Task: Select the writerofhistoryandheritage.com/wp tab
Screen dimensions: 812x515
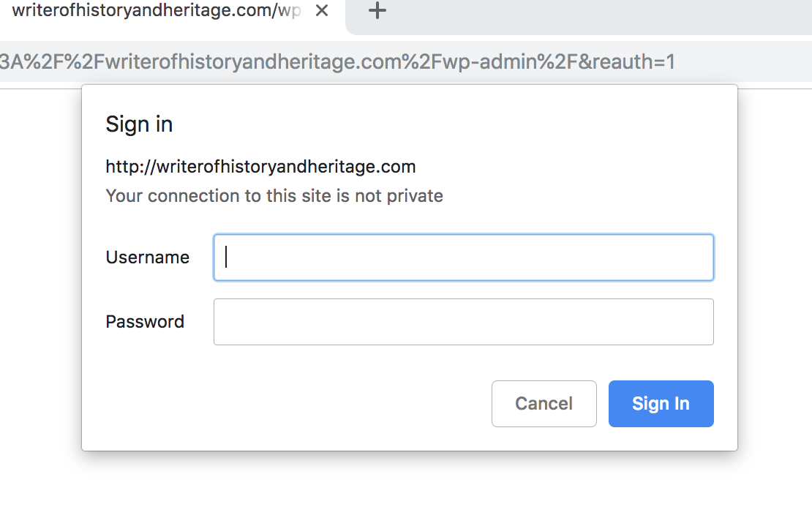Action: 155,10
